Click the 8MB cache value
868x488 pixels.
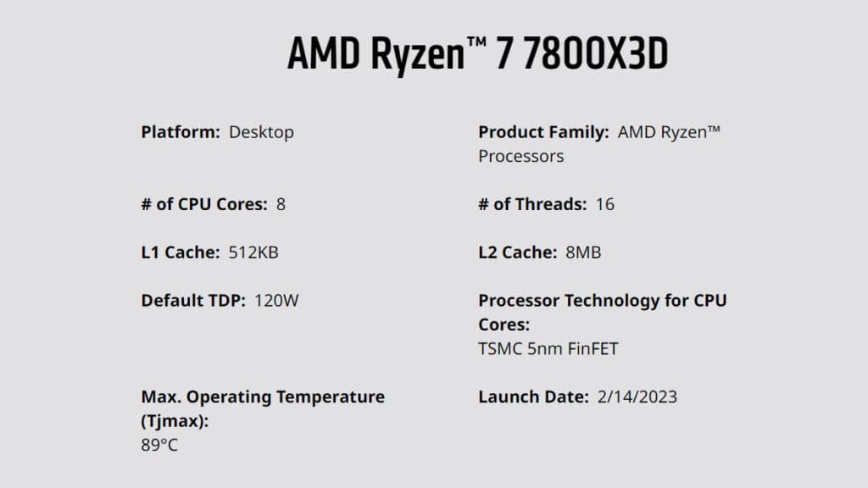583,252
